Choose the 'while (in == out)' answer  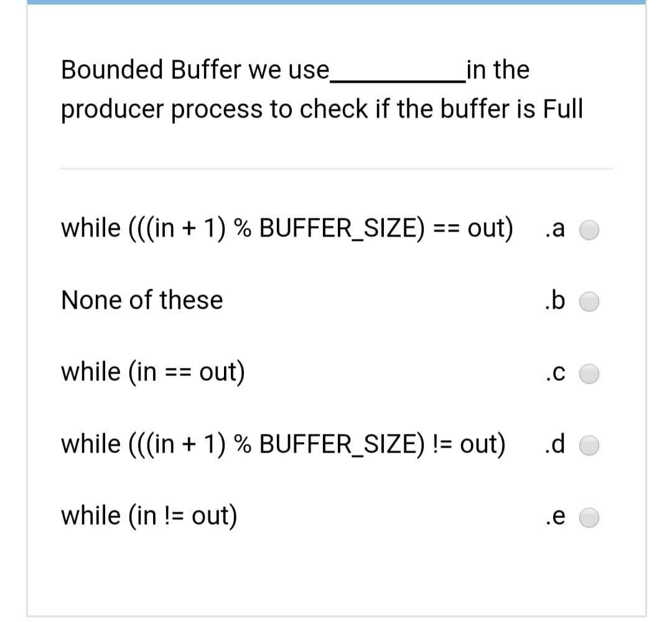pyautogui.click(x=589, y=373)
